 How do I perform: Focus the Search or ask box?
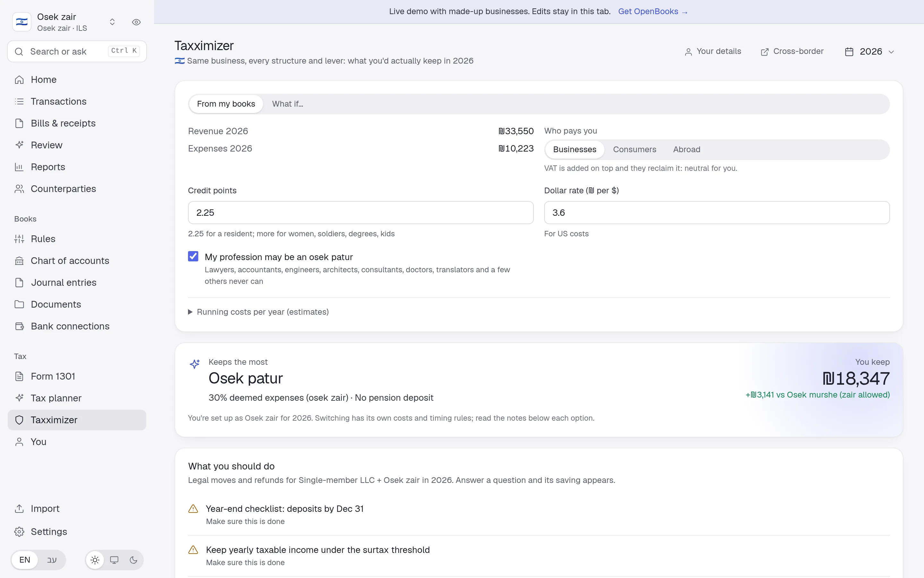(x=77, y=51)
